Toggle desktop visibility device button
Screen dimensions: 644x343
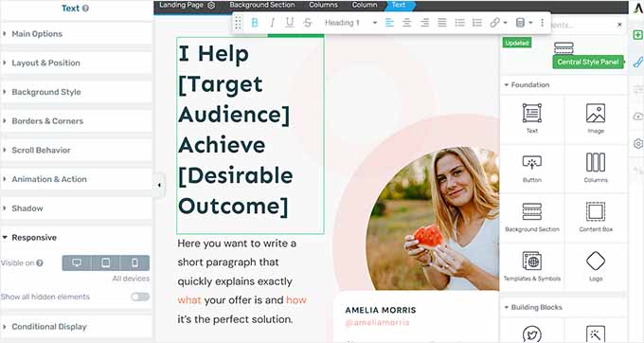coord(77,262)
